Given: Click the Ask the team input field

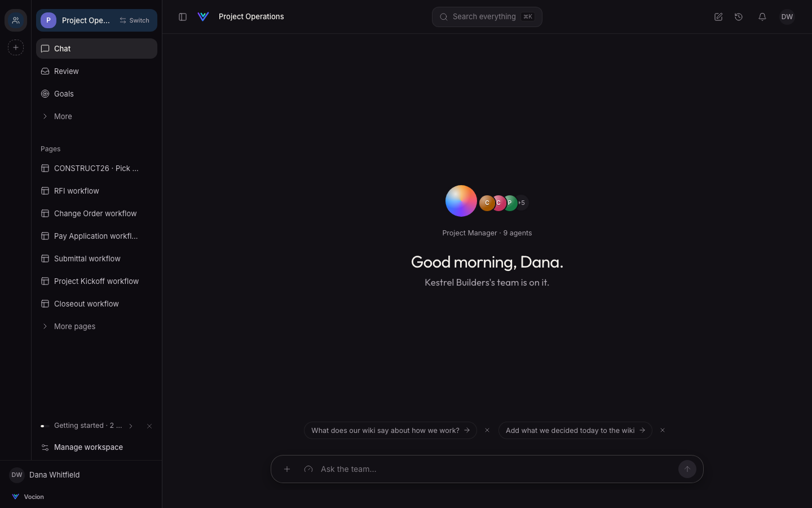Looking at the screenshot, I should point(496,469).
